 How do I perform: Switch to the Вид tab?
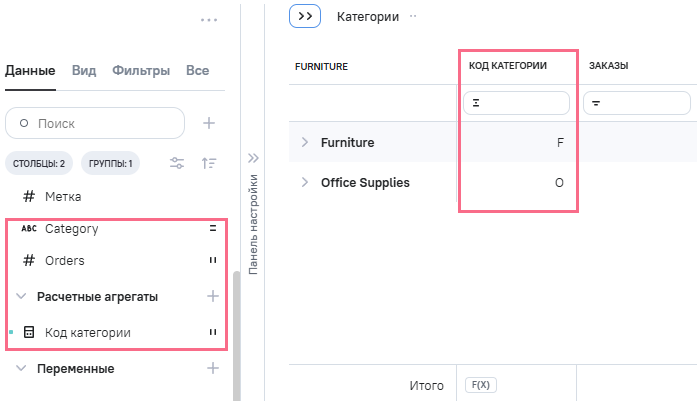(x=84, y=71)
